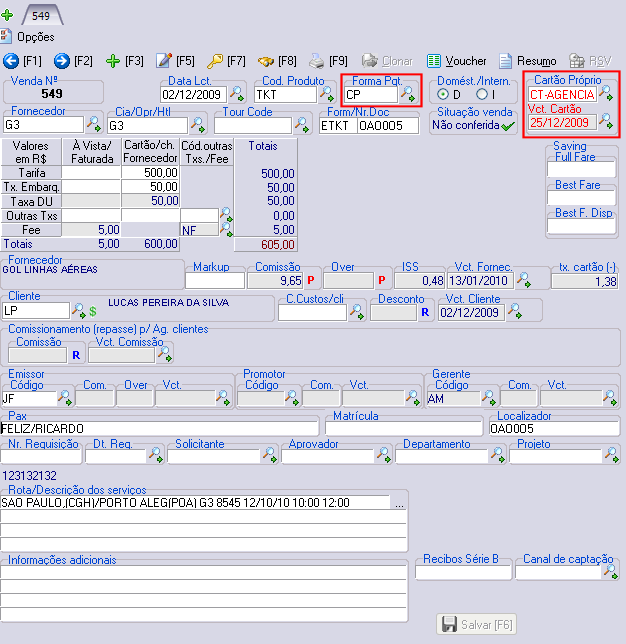Click the Salvar [F6] button
The image size is (626, 644).
(x=476, y=625)
